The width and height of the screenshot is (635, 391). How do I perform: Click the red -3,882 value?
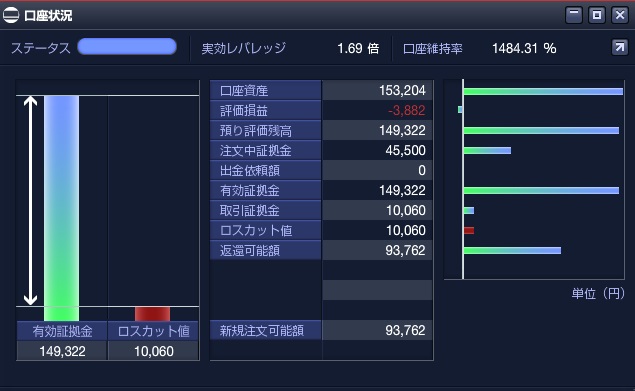coord(407,110)
